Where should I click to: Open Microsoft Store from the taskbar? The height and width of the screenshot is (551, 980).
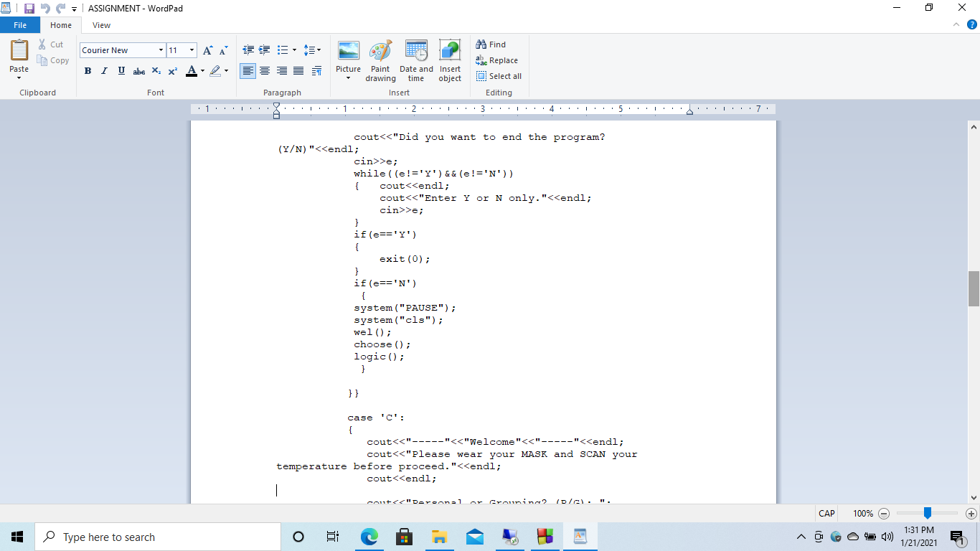point(404,537)
